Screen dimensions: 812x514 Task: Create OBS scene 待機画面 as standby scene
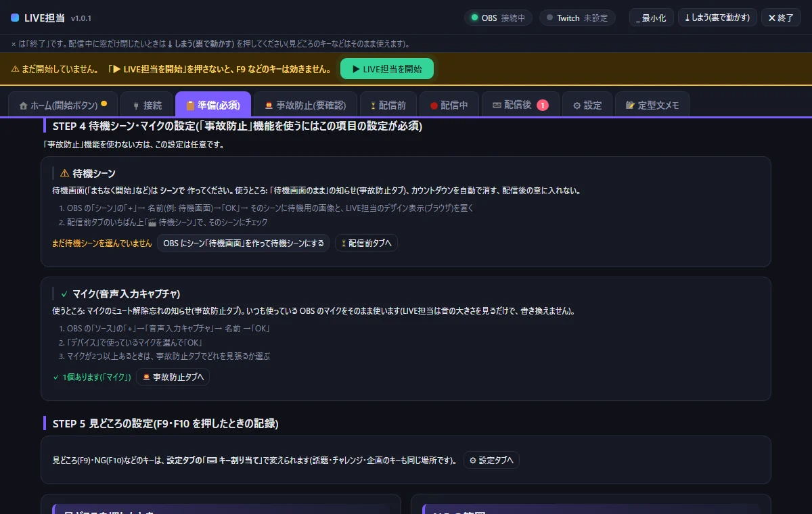[244, 243]
